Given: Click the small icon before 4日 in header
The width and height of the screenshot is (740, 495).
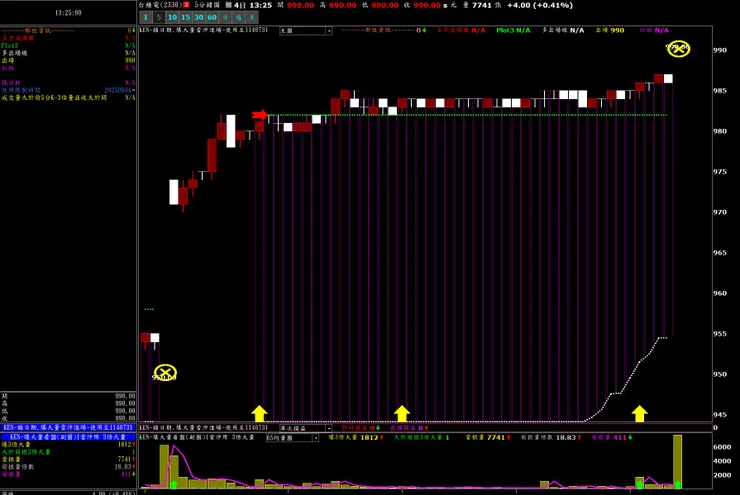Looking at the screenshot, I should point(228,5).
